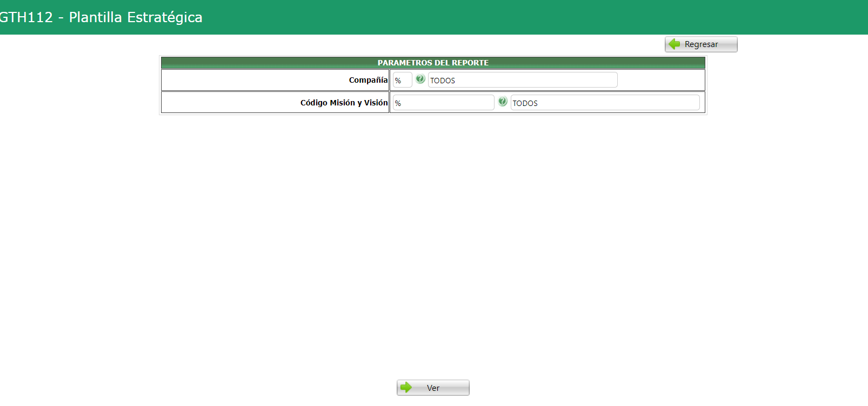Click the GTH112 - Plantilla Estratégica title
The height and width of the screenshot is (406, 868).
click(x=101, y=17)
